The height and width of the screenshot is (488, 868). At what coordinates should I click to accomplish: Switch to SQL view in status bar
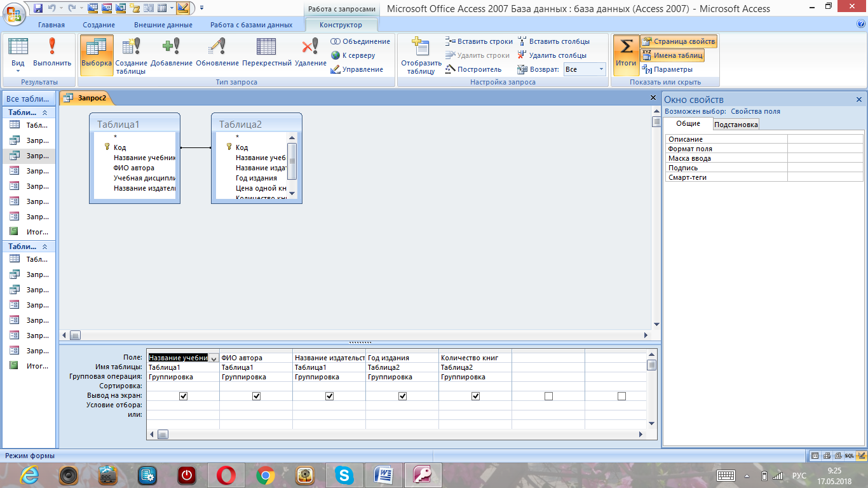(849, 456)
